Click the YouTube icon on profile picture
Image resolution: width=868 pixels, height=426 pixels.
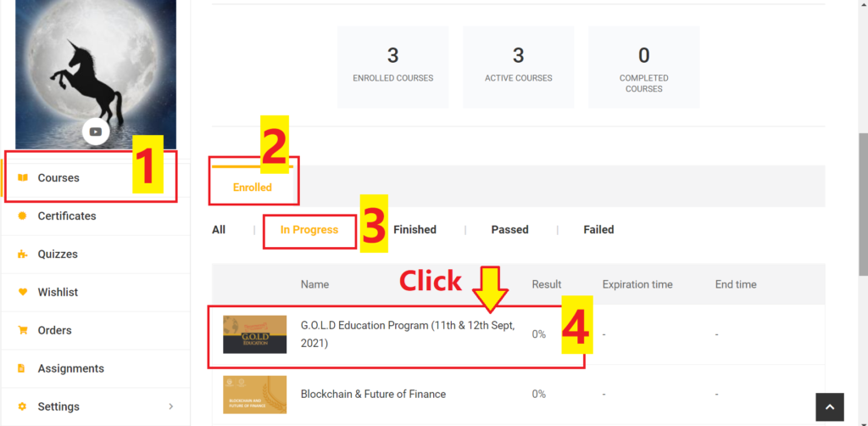tap(96, 132)
